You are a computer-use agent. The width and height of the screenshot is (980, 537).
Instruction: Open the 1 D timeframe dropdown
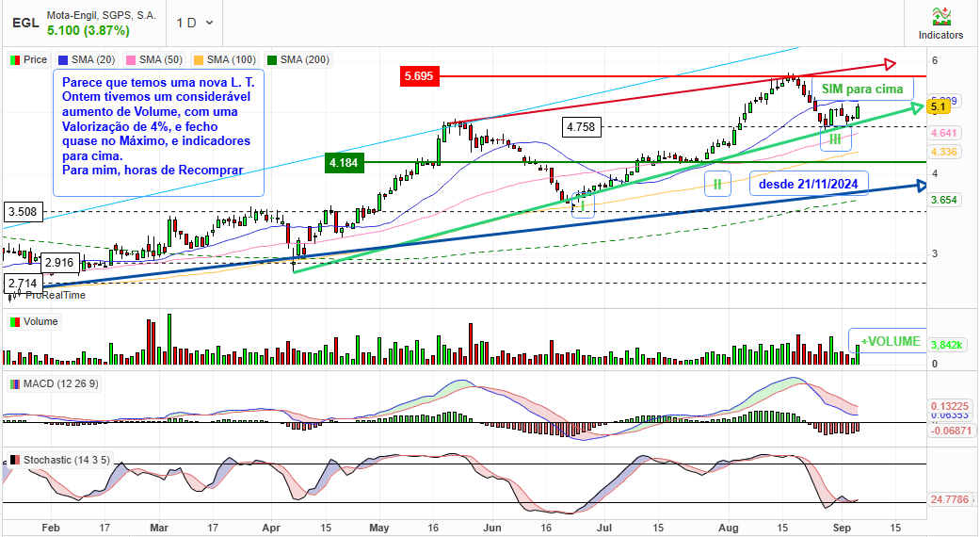[x=194, y=23]
